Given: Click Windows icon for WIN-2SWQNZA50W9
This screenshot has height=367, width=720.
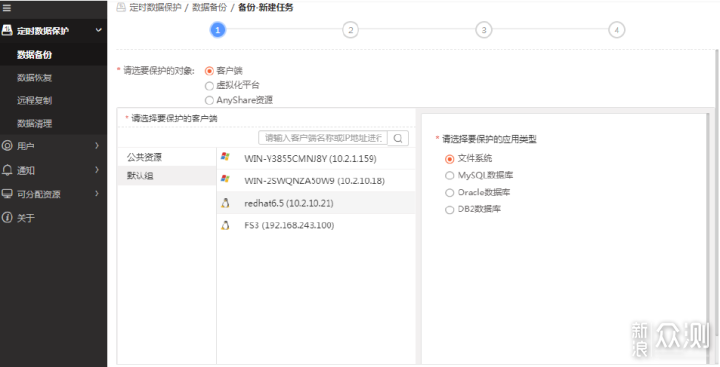Looking at the screenshot, I should point(225,178).
